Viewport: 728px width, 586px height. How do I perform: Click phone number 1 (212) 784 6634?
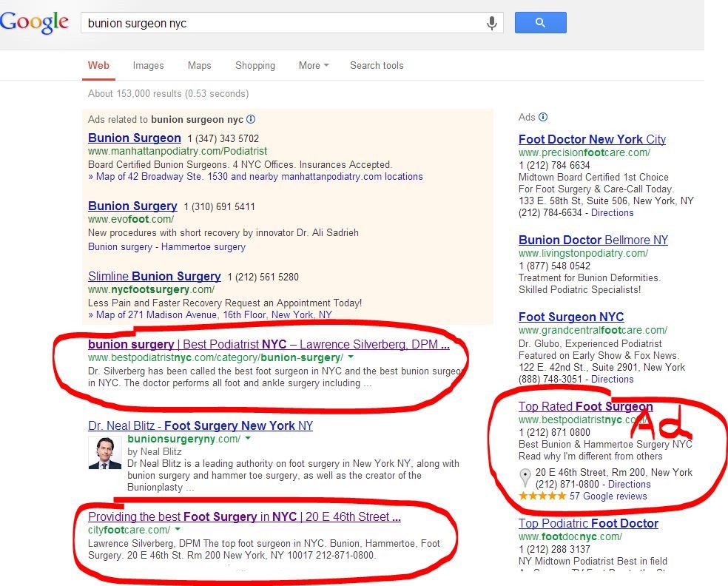554,165
